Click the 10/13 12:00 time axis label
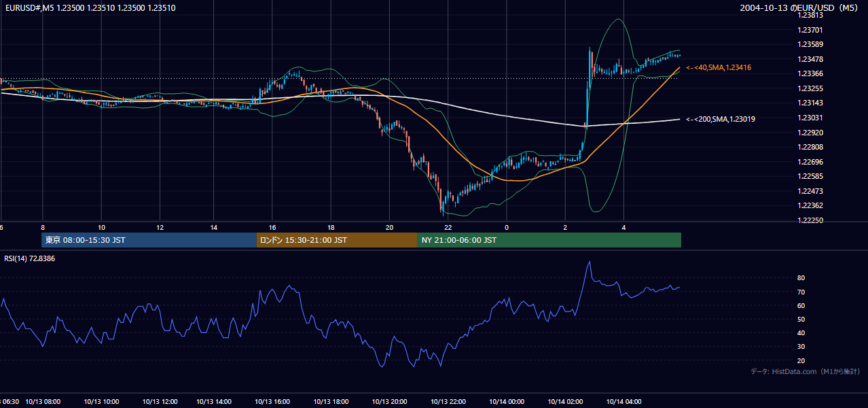868x408 pixels. (160, 401)
